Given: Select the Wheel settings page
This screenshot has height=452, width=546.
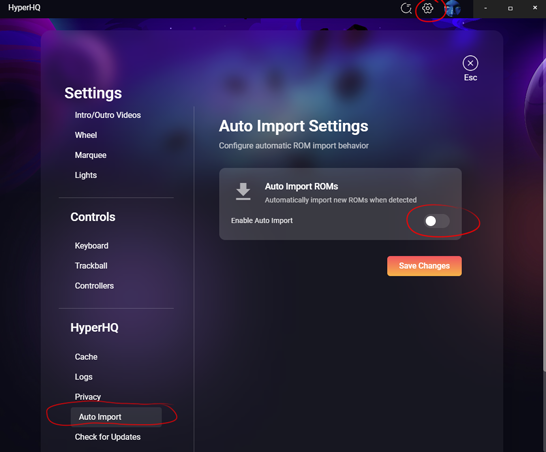Looking at the screenshot, I should point(86,135).
